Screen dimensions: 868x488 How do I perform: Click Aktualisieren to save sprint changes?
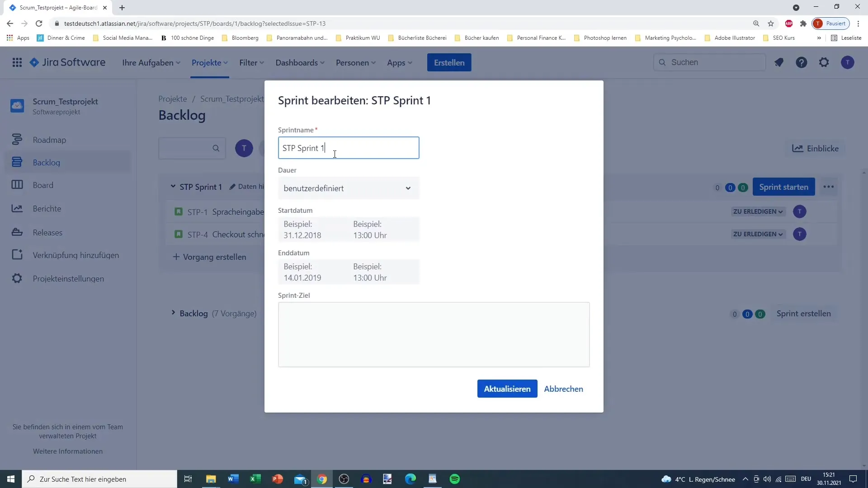[507, 389]
